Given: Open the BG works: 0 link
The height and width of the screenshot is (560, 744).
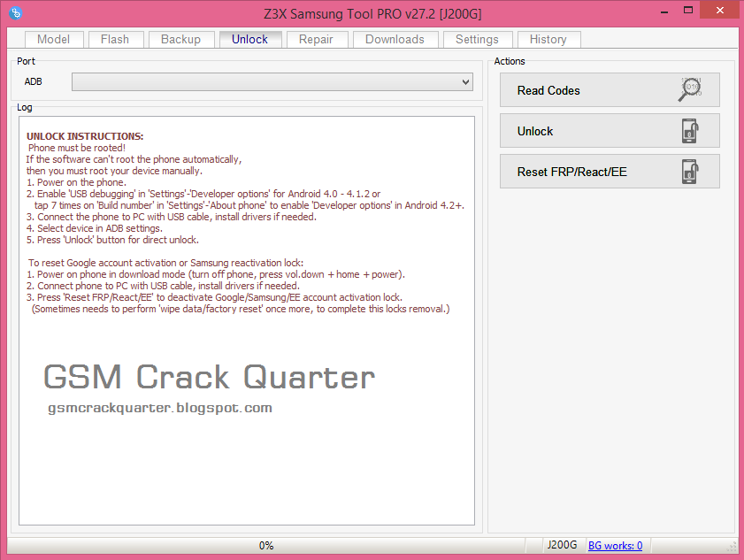Looking at the screenshot, I should [616, 546].
